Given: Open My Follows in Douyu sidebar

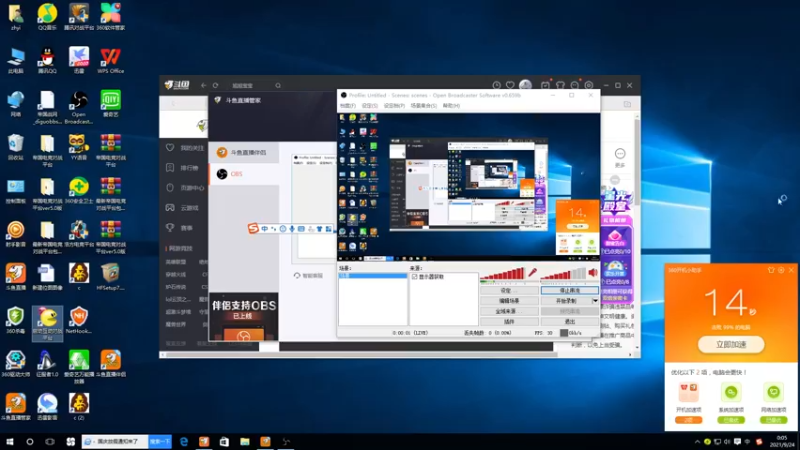Looking at the screenshot, I should [x=184, y=148].
